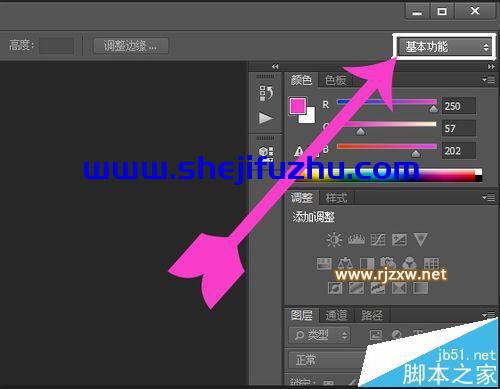This screenshot has width=500, height=389.
Task: Add an Exposure adjustment layer
Action: [399, 239]
